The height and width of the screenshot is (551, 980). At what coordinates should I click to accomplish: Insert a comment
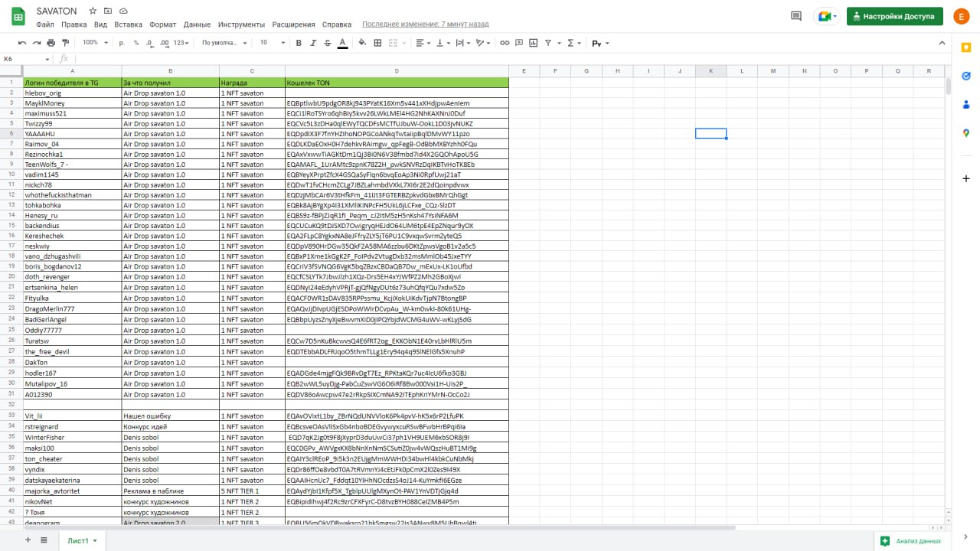coord(518,43)
